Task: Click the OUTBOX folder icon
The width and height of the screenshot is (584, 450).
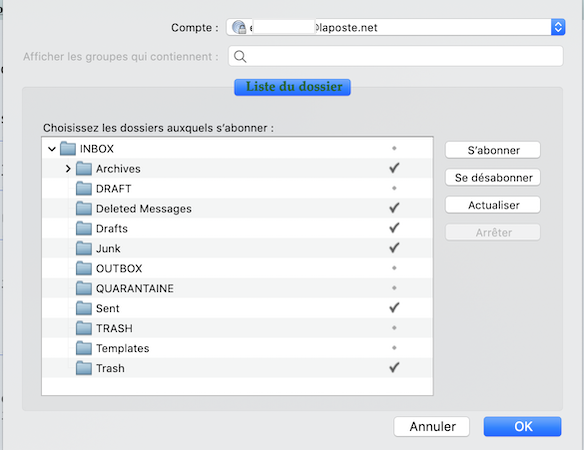Action: 84,268
